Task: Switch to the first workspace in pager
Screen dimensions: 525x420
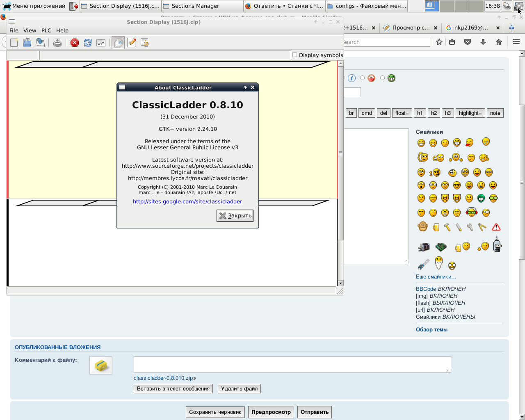Action: coord(432,6)
